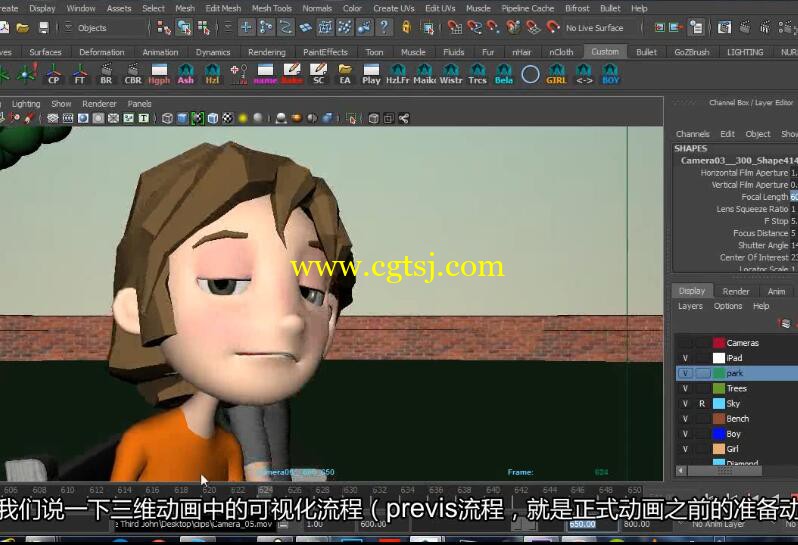The width and height of the screenshot is (798, 545).
Task: Toggle visibility of Trees layer
Action: tap(685, 389)
